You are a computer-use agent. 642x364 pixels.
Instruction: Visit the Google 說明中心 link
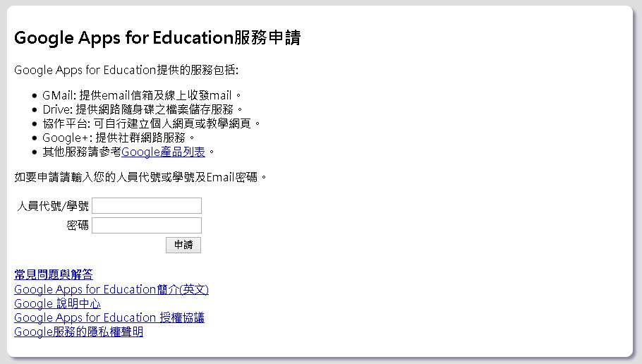coord(57,303)
